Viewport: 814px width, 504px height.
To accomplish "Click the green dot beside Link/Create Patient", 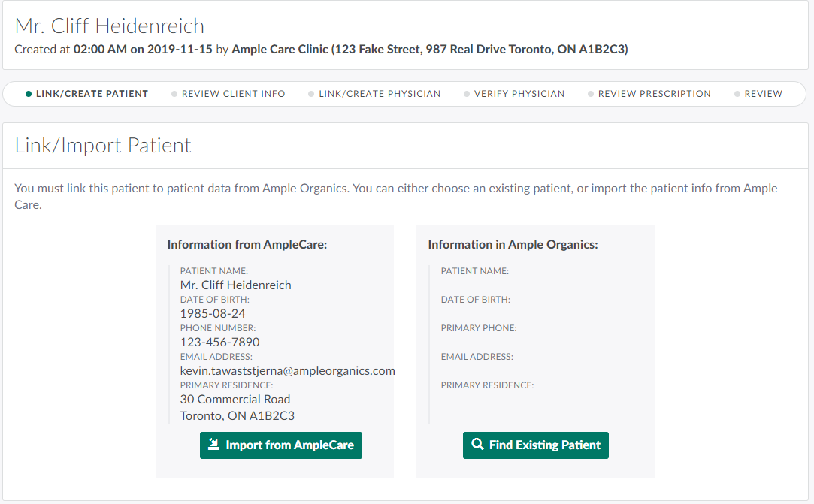I will tap(29, 95).
